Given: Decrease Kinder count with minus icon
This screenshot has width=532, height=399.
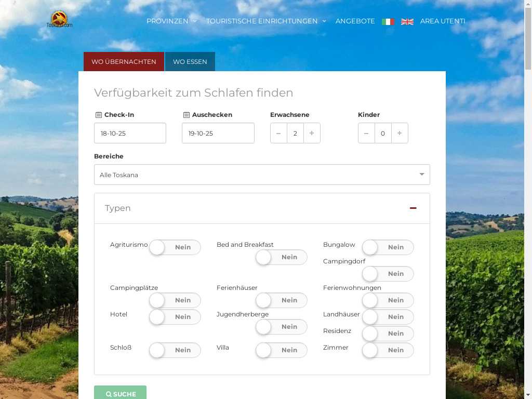Looking at the screenshot, I should click(x=366, y=133).
